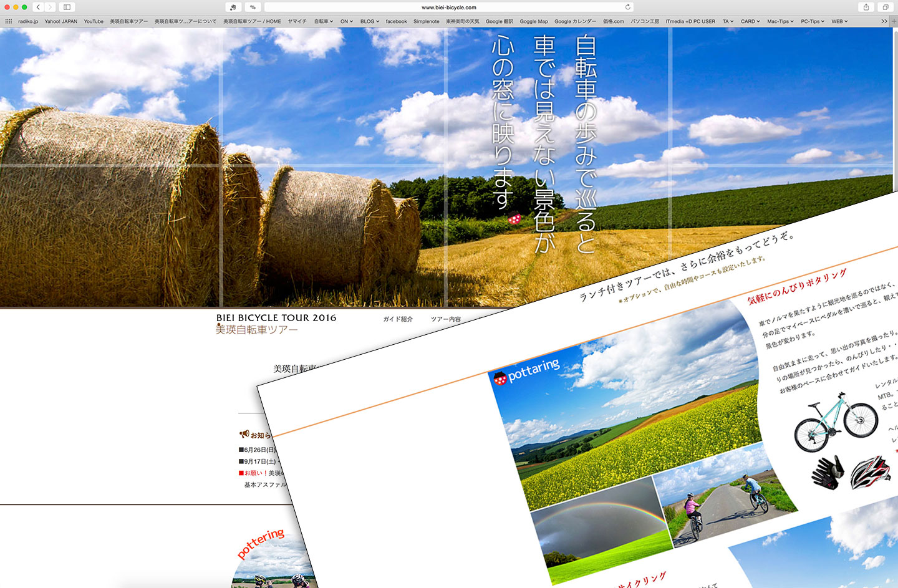Screen dimensions: 898x588
Task: Click the 美瑛自転車ツ…アーについて bookmark
Action: coord(185,21)
